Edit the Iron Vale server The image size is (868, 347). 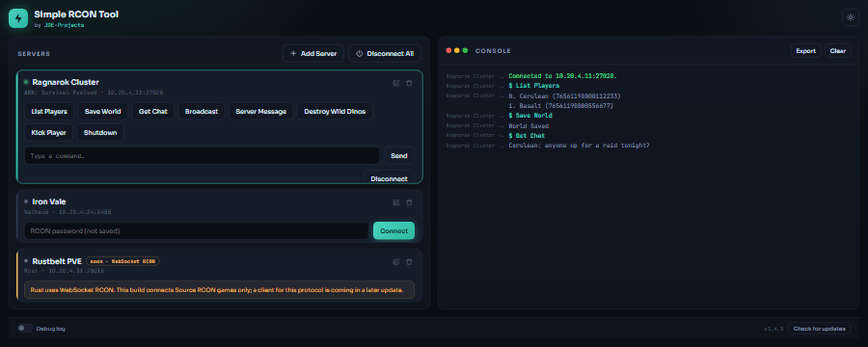tap(395, 202)
